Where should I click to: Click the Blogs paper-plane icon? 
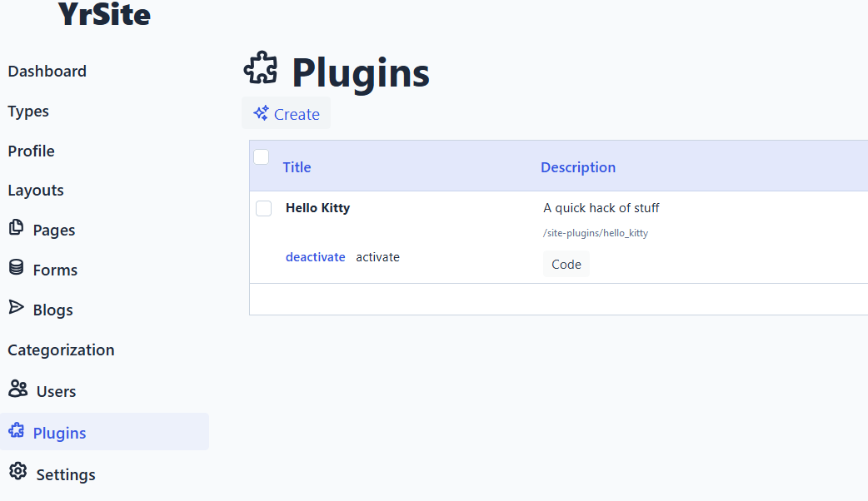pos(16,308)
